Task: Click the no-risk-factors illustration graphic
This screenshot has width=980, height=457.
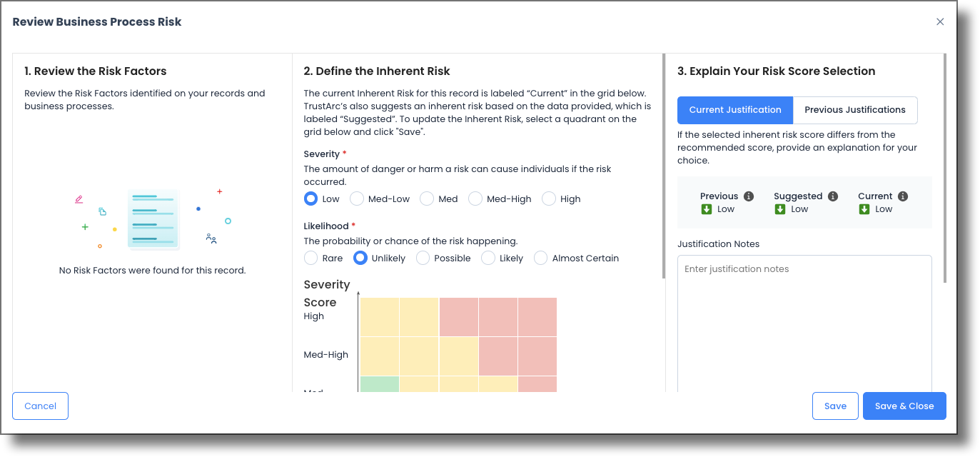Action: coord(152,218)
